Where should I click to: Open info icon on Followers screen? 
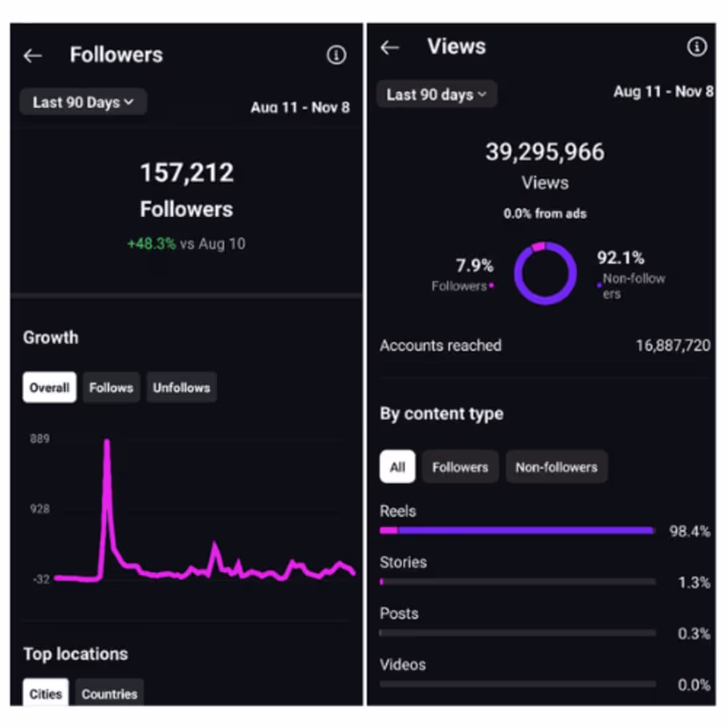pyautogui.click(x=336, y=55)
